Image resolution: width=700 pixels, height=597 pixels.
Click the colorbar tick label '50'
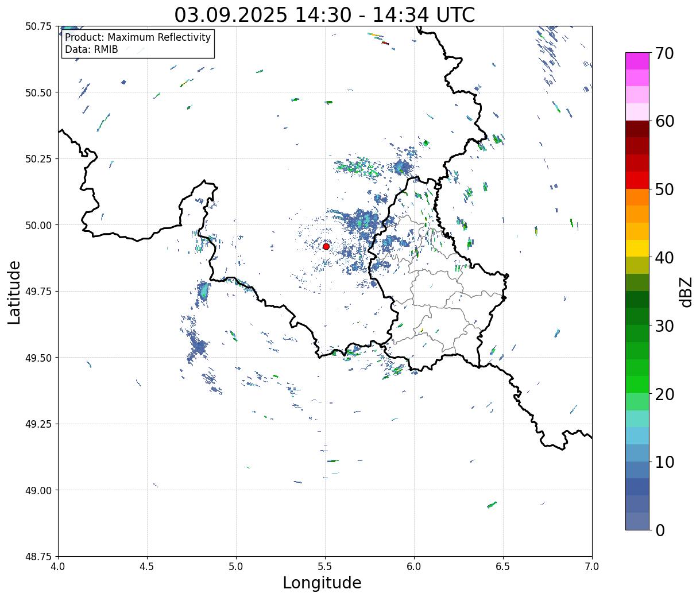(664, 189)
